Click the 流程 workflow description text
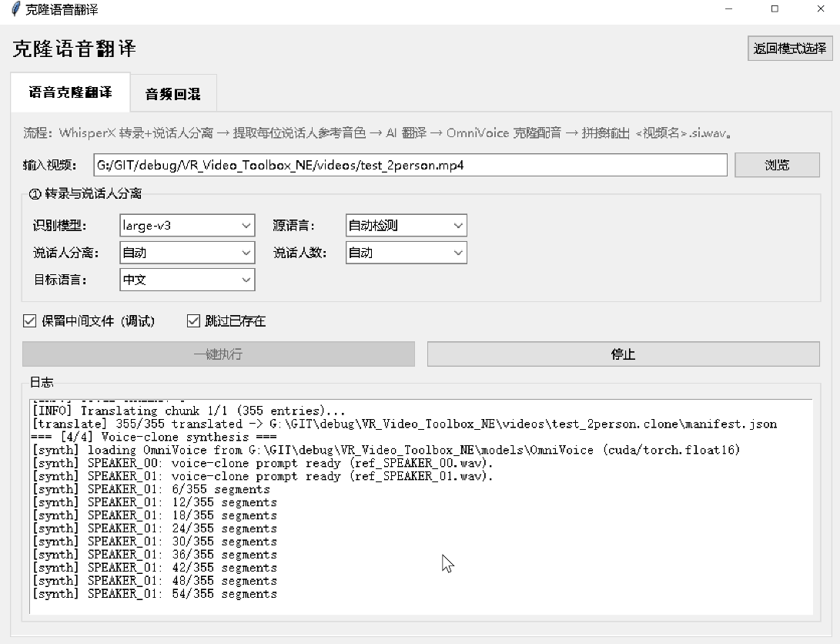Image resolution: width=840 pixels, height=644 pixels. [x=378, y=132]
